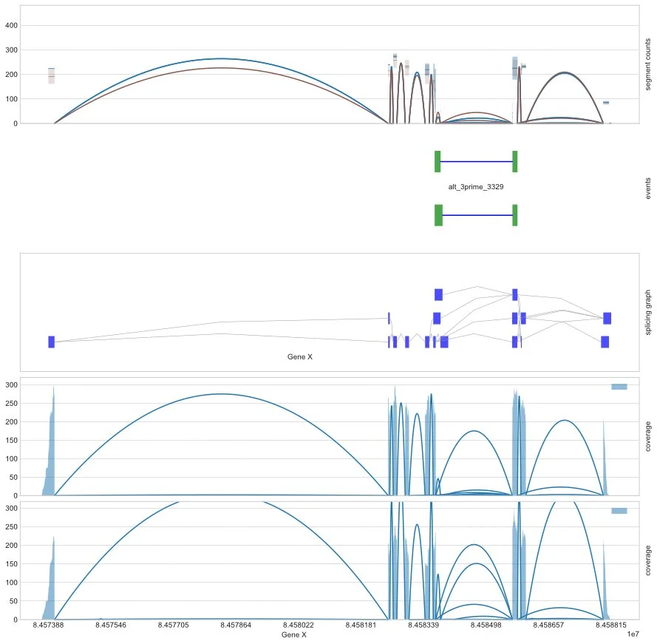Click the 'splicing graph' panel label
Screen dimensions: 657x644
648,312
